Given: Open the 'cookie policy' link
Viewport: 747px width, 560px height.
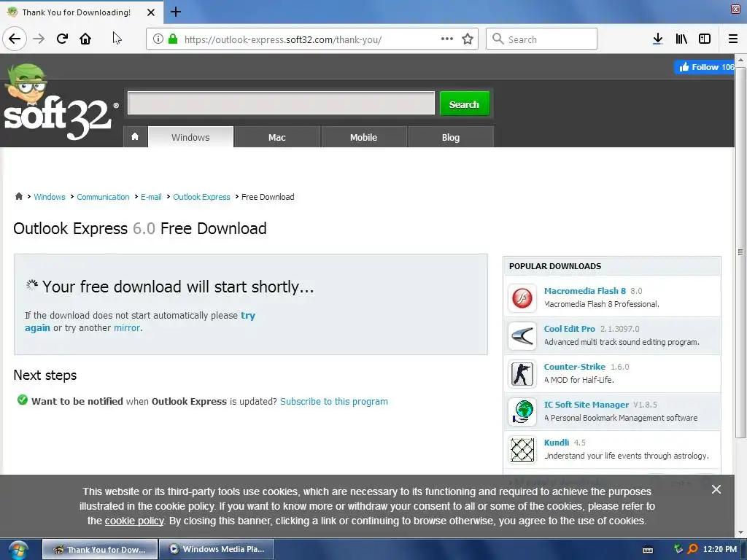Looking at the screenshot, I should [134, 521].
